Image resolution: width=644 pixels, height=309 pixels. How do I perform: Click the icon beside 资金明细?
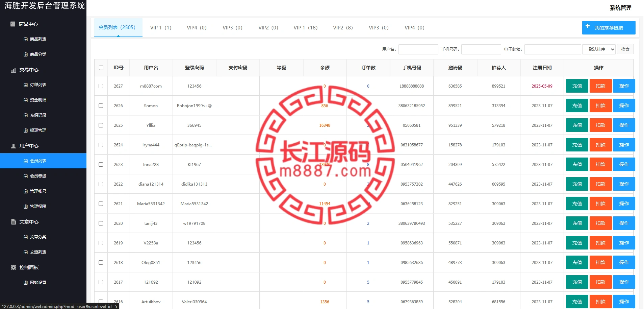[26, 100]
